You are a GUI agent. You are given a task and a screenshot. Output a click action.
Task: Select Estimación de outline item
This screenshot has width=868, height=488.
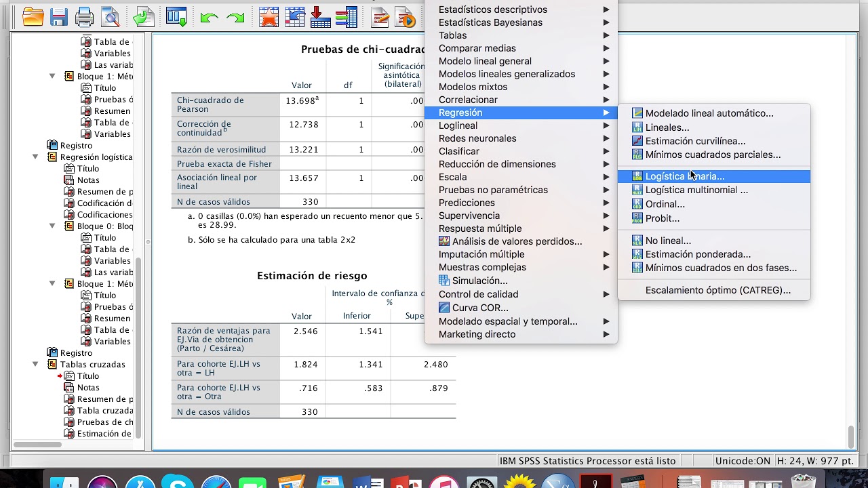[x=104, y=434]
